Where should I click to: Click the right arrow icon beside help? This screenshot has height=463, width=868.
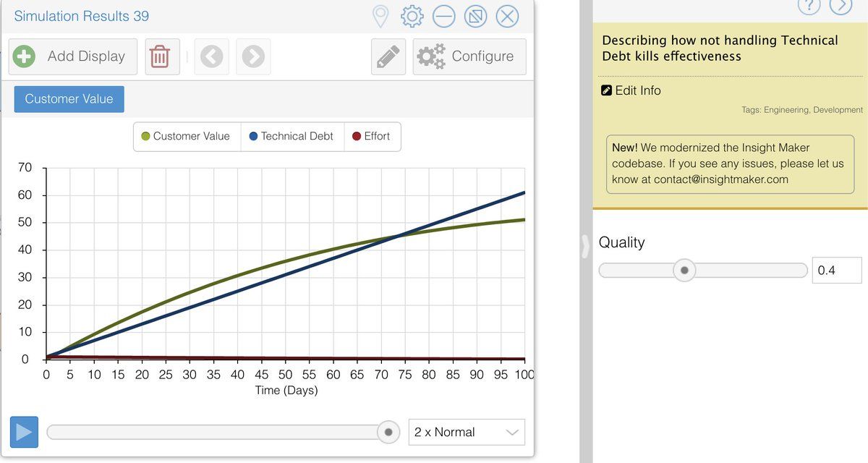tap(841, 6)
